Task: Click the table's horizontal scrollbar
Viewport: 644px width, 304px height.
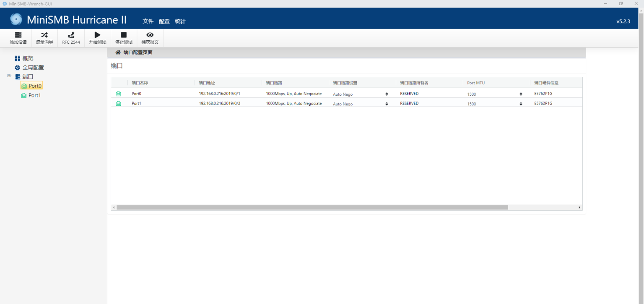Action: pos(312,207)
